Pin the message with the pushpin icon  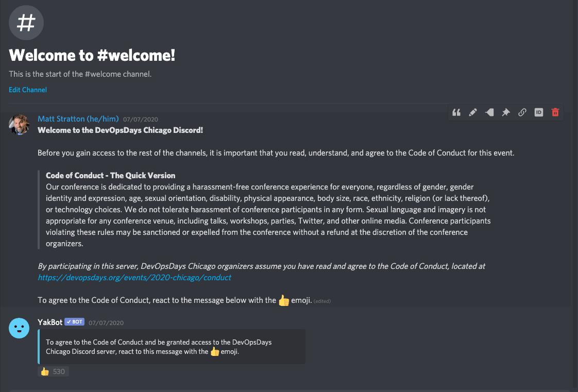tap(506, 112)
